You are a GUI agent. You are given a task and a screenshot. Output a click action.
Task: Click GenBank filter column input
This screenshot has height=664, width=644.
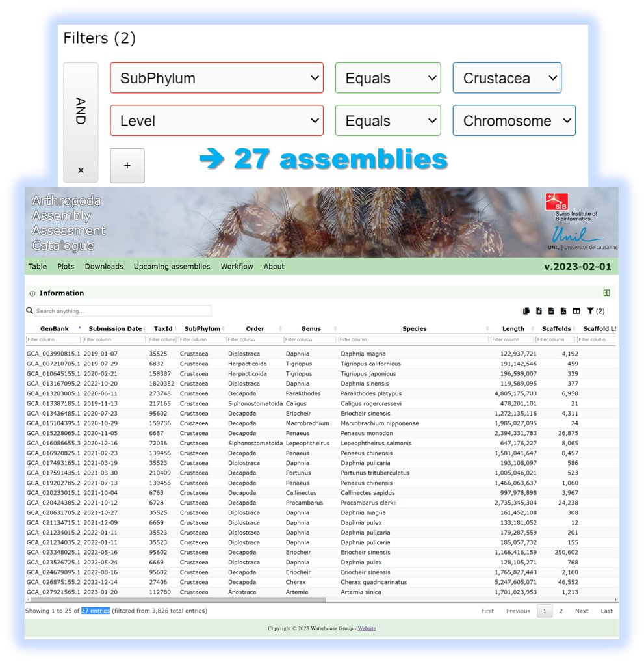coord(53,339)
